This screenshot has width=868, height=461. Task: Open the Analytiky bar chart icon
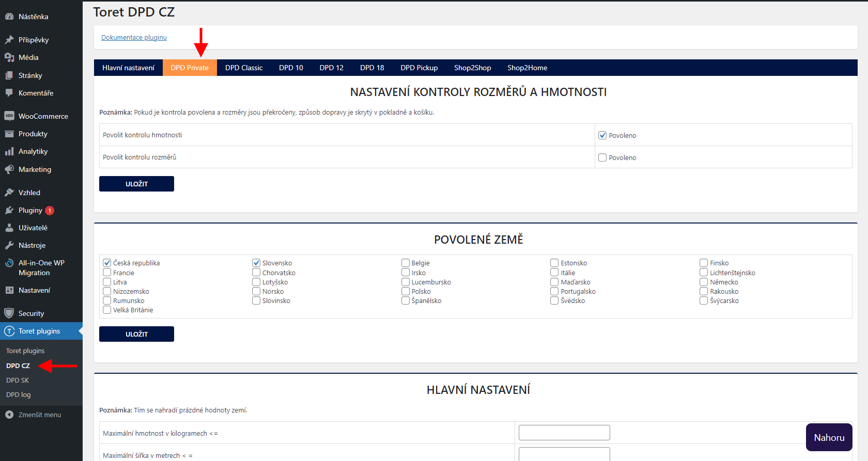coord(9,151)
